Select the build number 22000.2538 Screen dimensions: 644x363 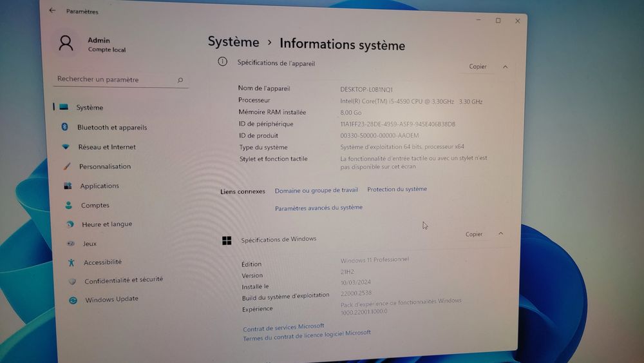356,293
